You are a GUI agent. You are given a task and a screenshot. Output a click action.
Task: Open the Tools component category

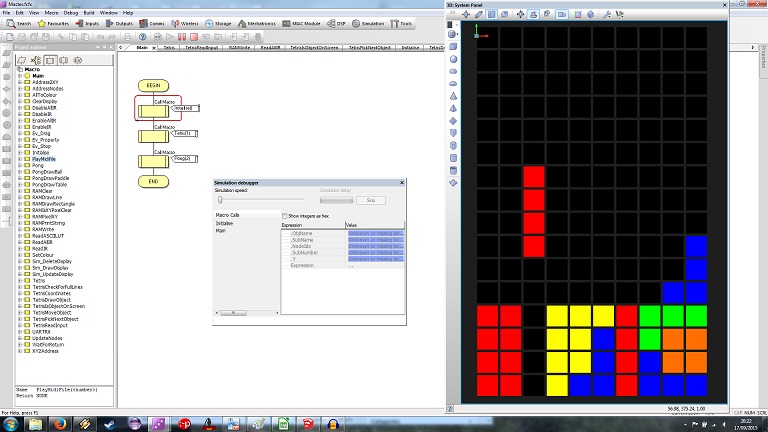[x=401, y=23]
